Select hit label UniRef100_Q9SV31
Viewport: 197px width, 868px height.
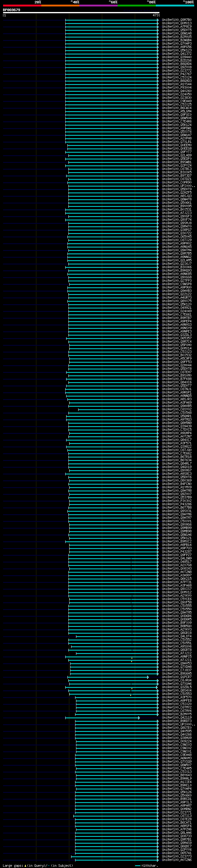pos(177,511)
